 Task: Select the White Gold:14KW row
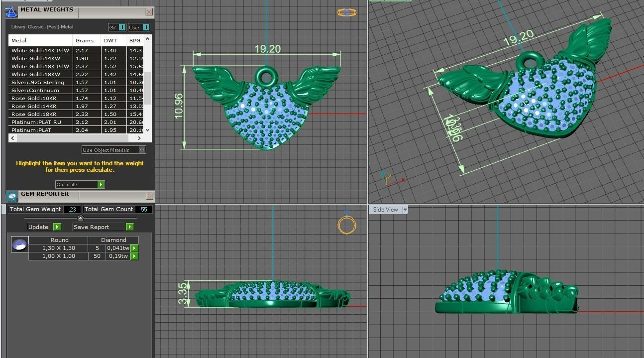[77, 58]
